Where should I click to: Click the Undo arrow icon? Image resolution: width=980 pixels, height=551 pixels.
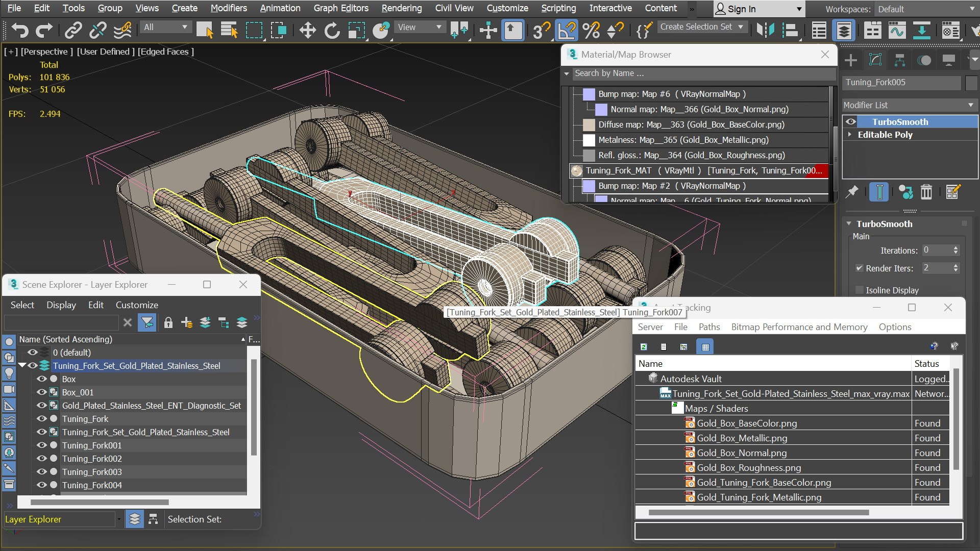pos(19,31)
